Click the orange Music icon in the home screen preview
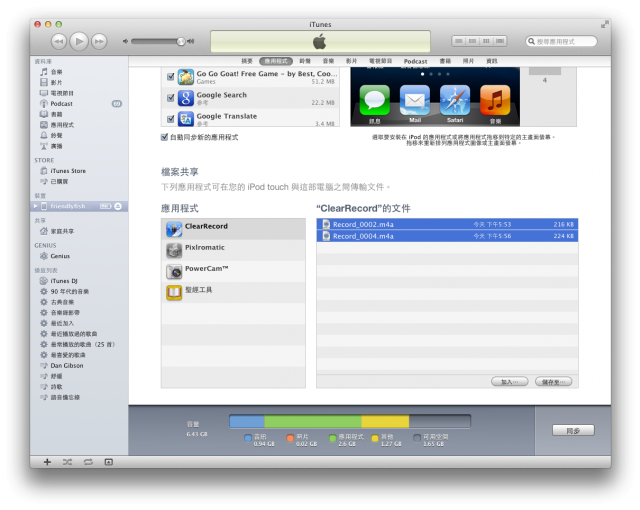The width and height of the screenshot is (640, 510). (495, 100)
